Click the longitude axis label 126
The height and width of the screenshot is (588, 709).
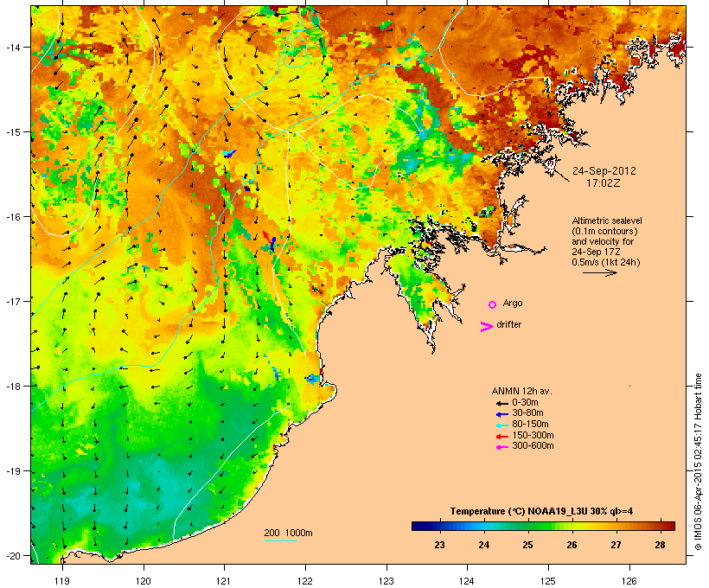point(629,581)
